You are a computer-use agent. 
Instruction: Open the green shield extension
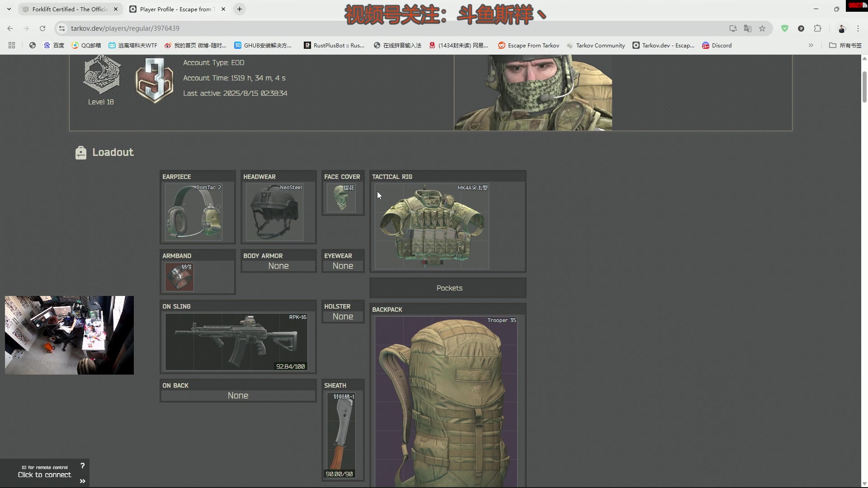coord(785,28)
